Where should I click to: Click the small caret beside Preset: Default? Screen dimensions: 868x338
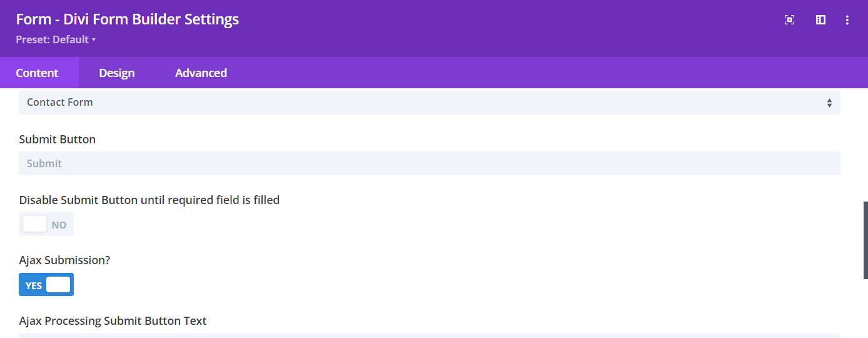[94, 40]
